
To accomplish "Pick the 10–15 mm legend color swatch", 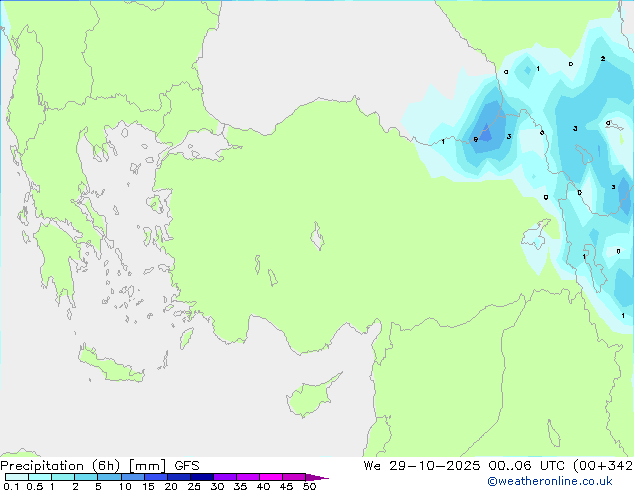I will pyautogui.click(x=132, y=477).
